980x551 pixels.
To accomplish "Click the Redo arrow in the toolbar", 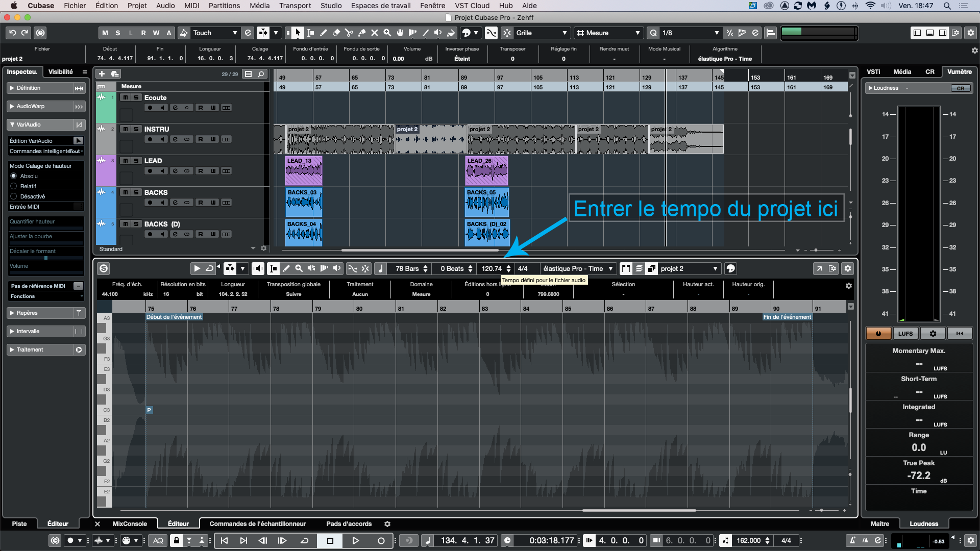I will pyautogui.click(x=25, y=33).
